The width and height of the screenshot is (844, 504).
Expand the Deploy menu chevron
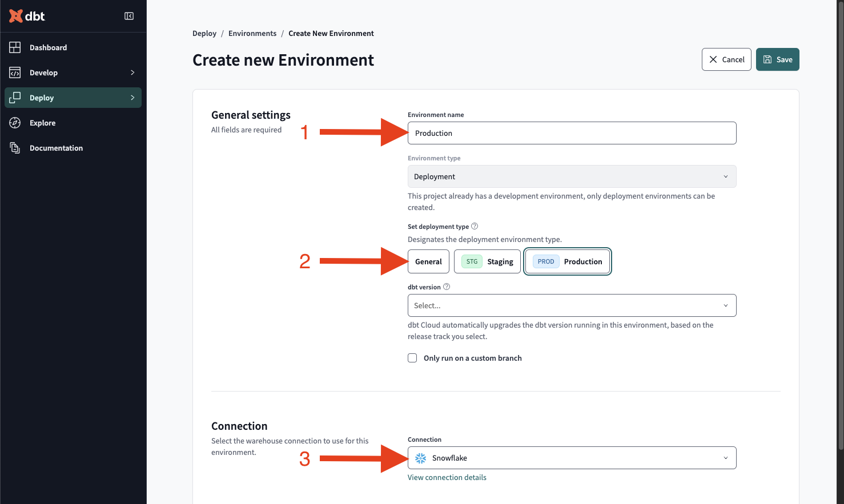click(132, 98)
